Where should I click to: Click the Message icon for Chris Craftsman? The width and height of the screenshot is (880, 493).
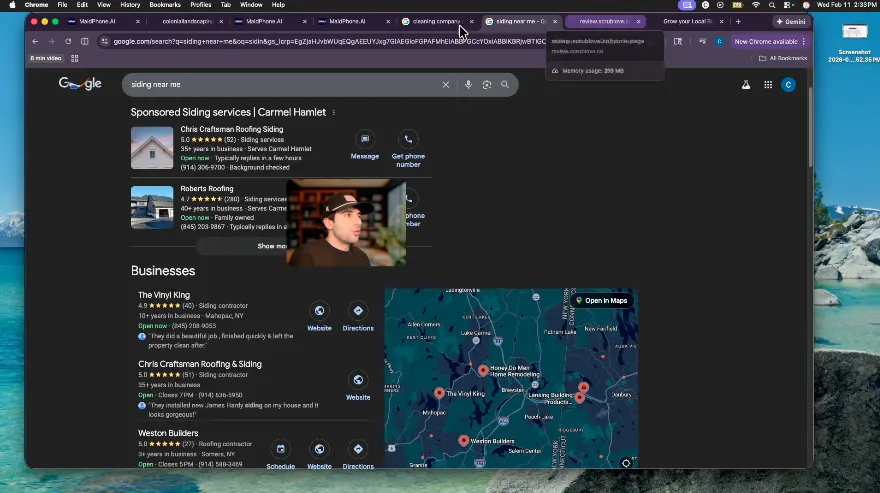point(365,139)
